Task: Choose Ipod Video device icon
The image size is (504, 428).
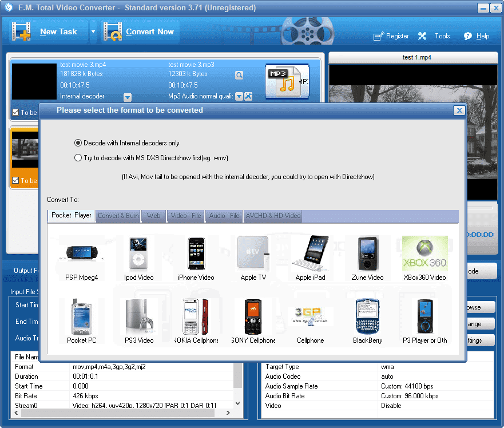Action: click(138, 253)
